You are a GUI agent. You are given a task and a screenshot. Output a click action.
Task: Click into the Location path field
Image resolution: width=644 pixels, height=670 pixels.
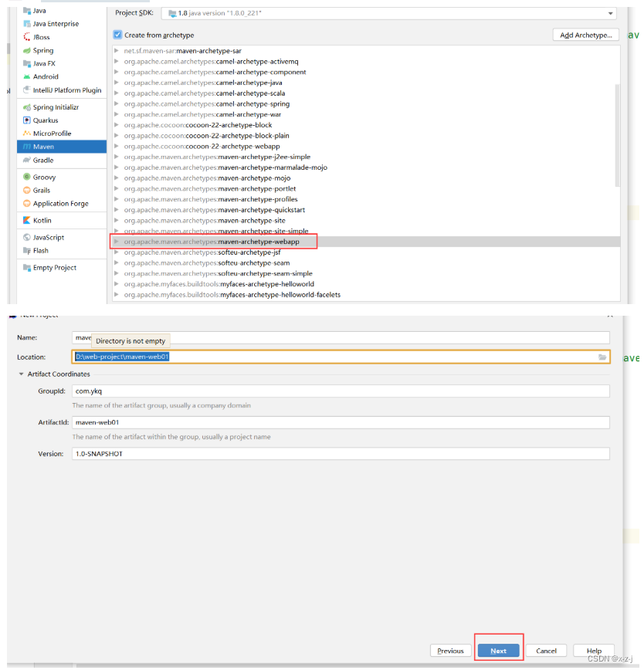point(341,357)
